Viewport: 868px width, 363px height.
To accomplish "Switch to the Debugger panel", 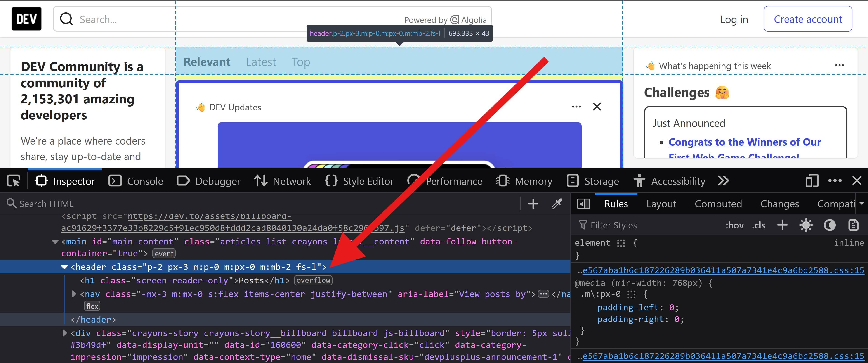I will 209,181.
